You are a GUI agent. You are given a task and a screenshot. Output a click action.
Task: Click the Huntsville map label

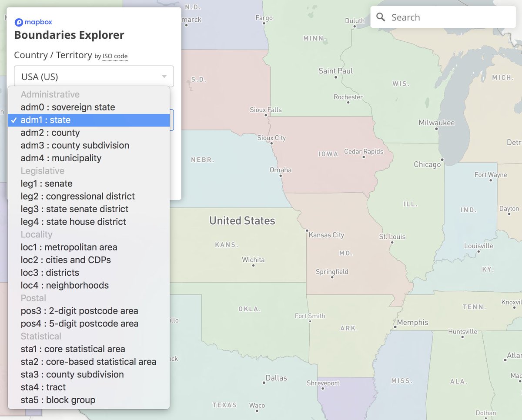click(x=463, y=331)
